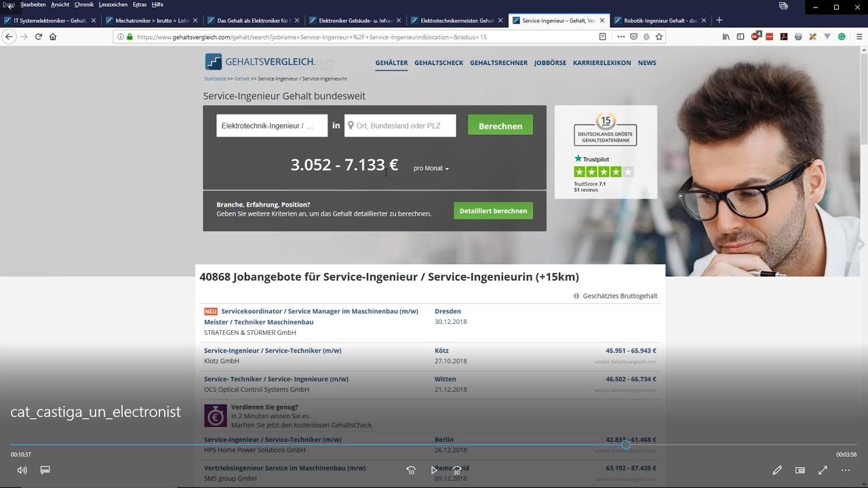
Task: Open GEHÄLTER navigation link
Action: [391, 63]
